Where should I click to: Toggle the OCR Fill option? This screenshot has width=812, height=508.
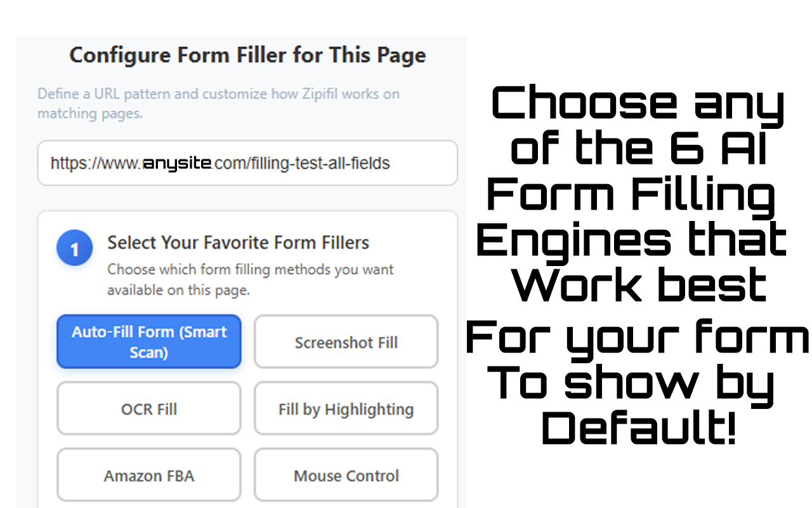point(149,409)
